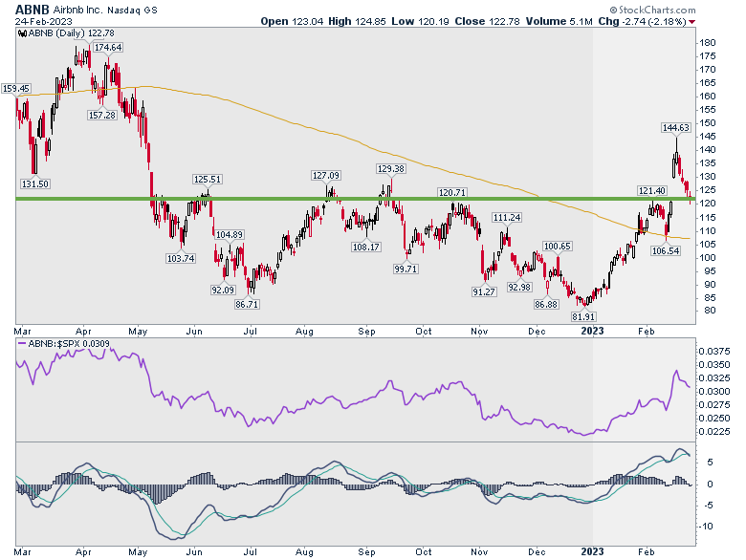This screenshot has width=746, height=560.
Task: Click the 159.45 price label
Action: point(15,89)
